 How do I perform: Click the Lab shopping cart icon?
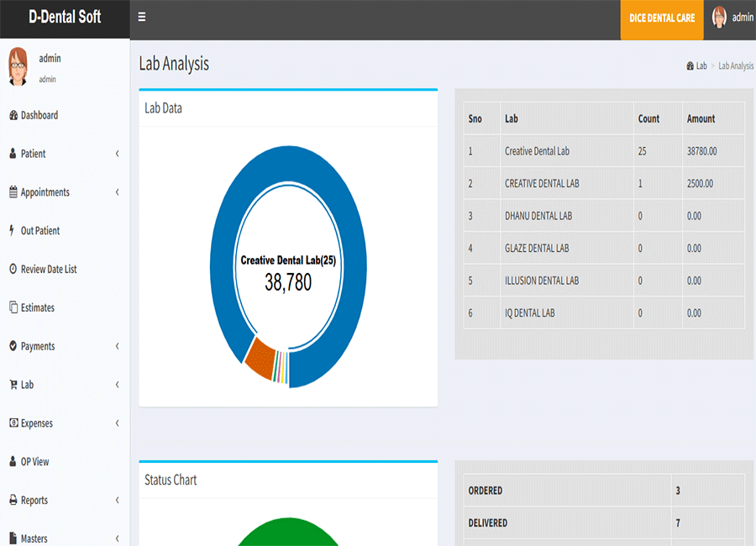13,385
